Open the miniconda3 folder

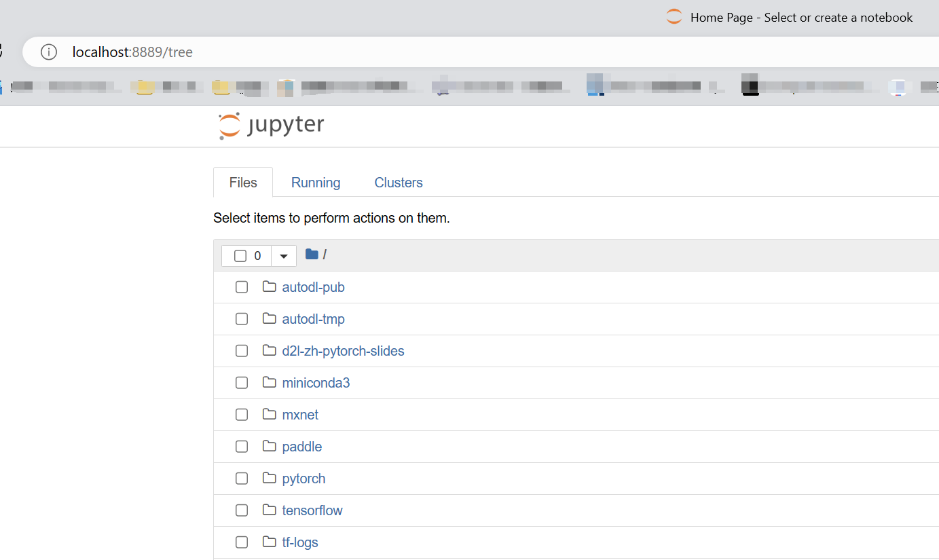click(x=316, y=383)
